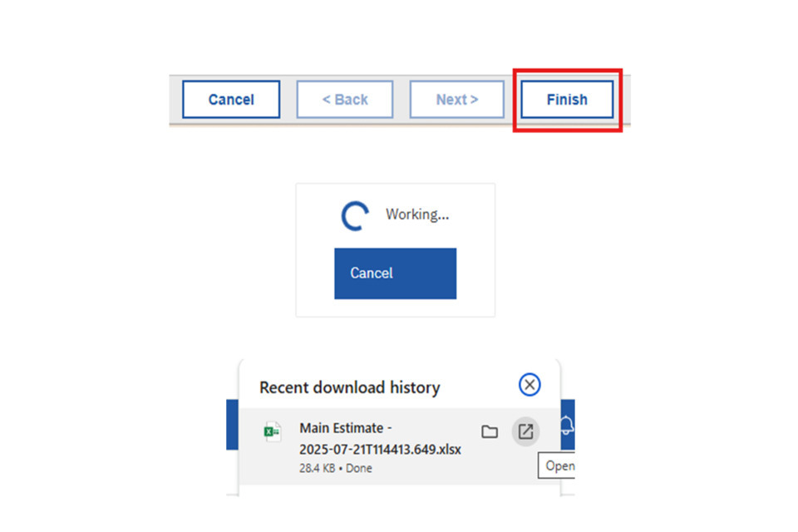Click the loading spinner beside Working

355,216
